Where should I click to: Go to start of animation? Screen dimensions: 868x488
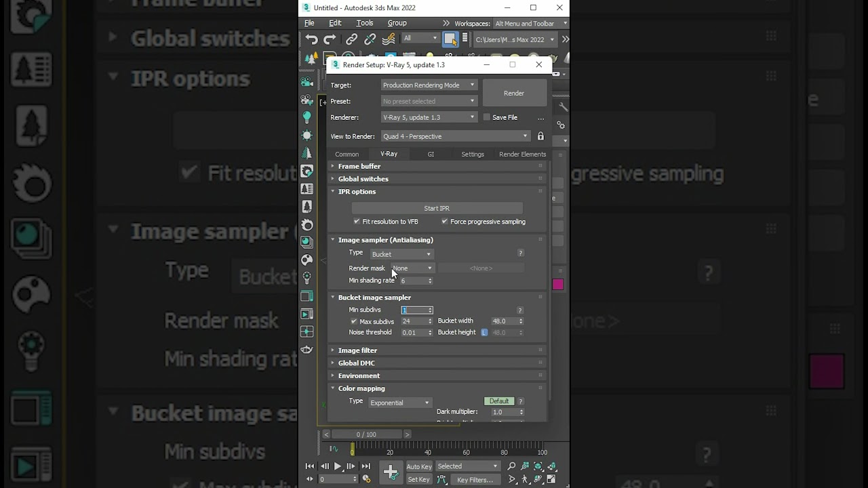click(x=310, y=466)
